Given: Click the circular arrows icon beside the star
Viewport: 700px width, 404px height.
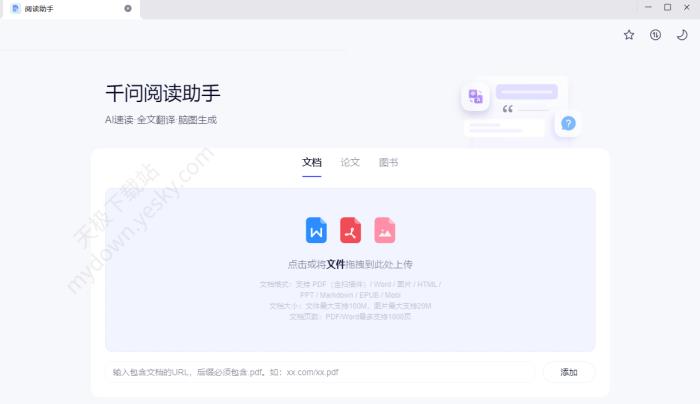Looking at the screenshot, I should coord(655,34).
